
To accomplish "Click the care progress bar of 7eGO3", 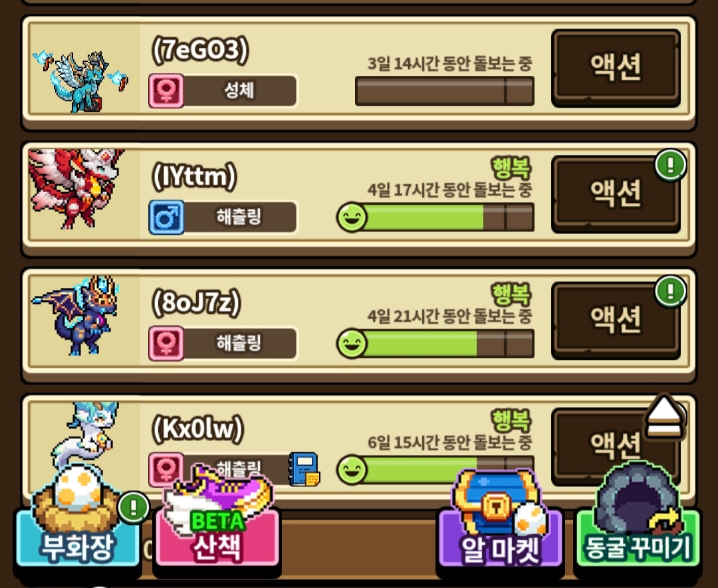I will point(445,90).
